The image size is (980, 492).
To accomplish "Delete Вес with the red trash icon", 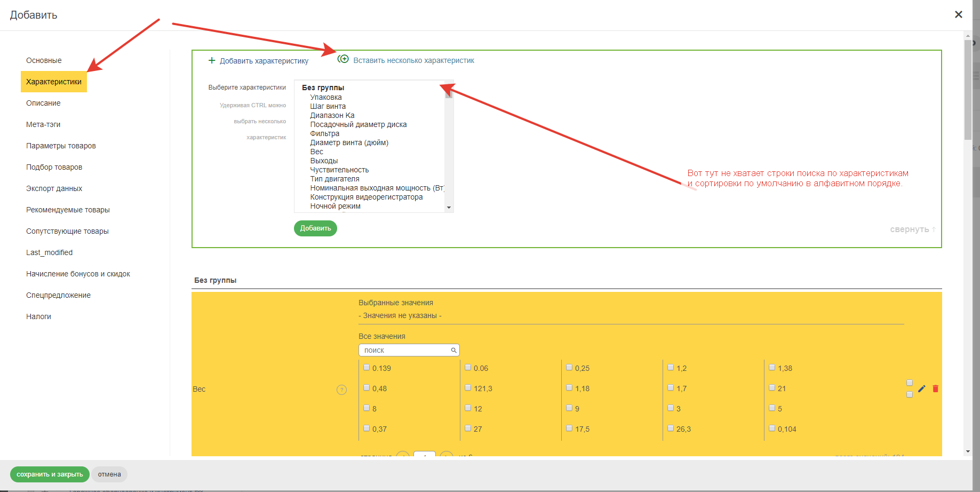I will click(935, 388).
